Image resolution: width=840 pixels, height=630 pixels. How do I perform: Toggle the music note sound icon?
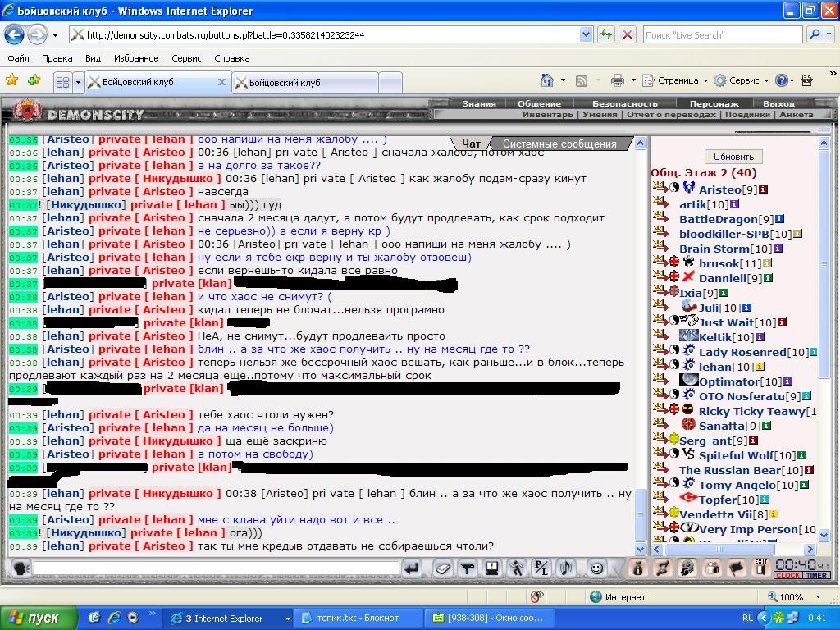tap(566, 568)
